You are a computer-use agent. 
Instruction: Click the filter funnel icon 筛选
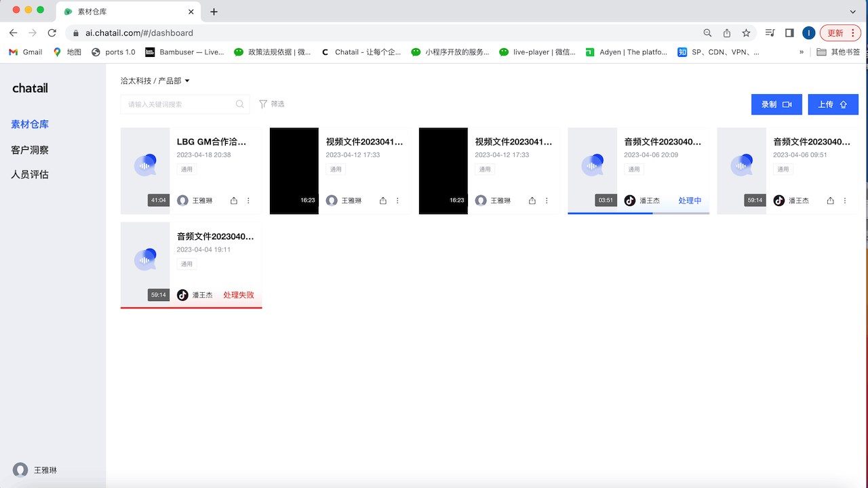click(263, 104)
